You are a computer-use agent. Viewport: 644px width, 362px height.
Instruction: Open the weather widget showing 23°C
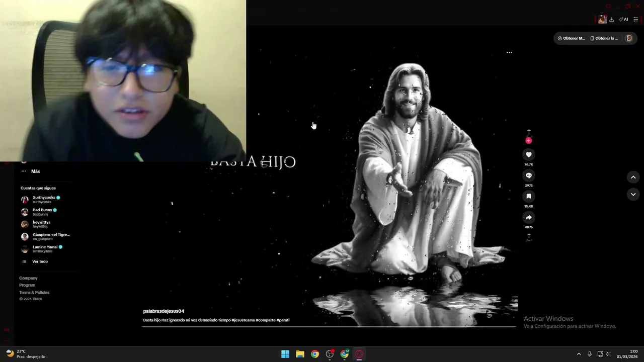(26, 354)
